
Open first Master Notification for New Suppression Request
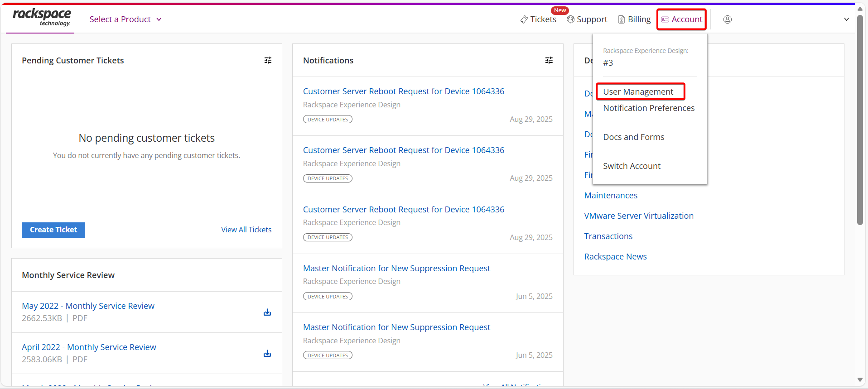click(396, 269)
